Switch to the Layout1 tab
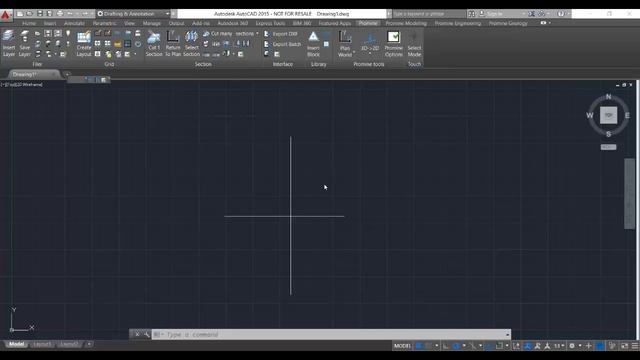The image size is (640, 360). [42, 344]
